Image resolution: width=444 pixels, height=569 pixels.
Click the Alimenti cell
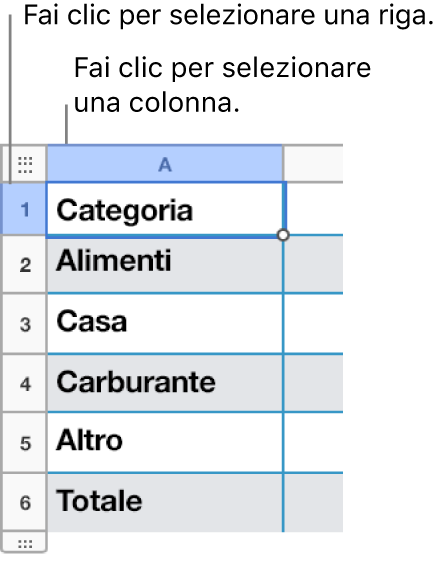coord(165,265)
